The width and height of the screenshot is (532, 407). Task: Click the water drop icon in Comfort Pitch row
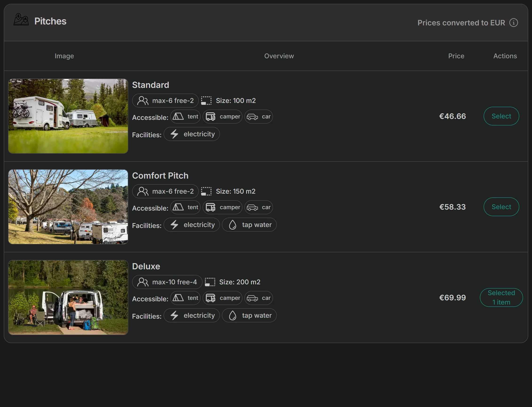(233, 225)
